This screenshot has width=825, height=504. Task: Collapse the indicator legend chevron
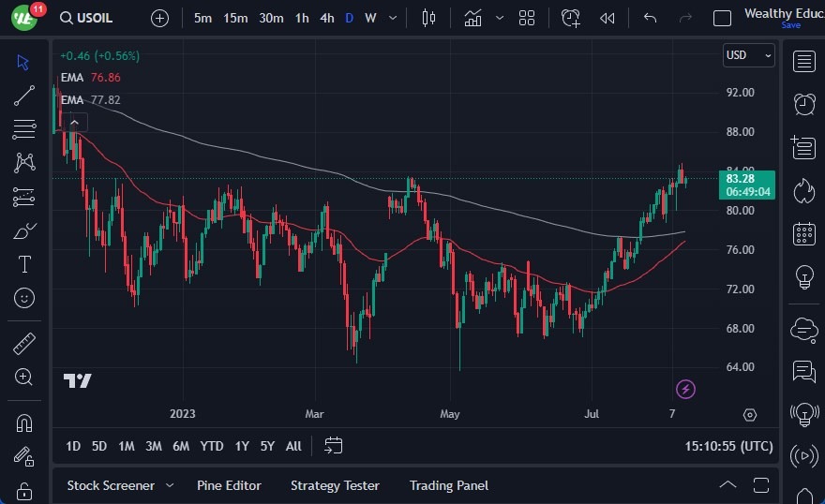[x=74, y=122]
